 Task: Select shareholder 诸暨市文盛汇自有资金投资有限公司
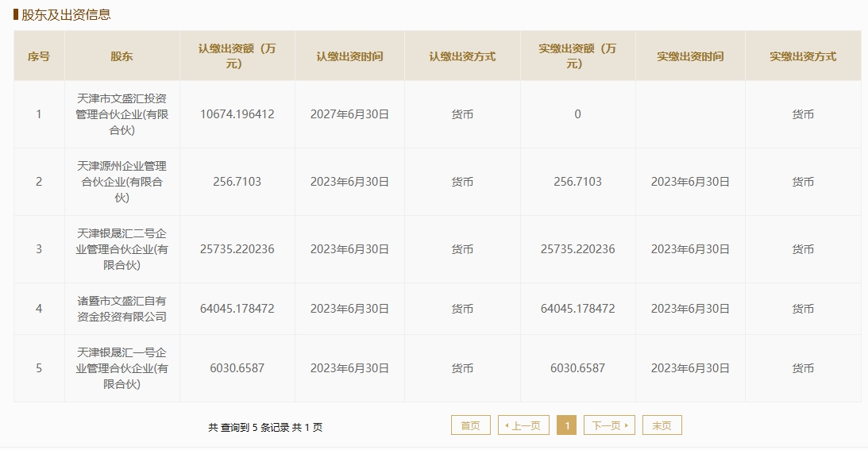122,308
